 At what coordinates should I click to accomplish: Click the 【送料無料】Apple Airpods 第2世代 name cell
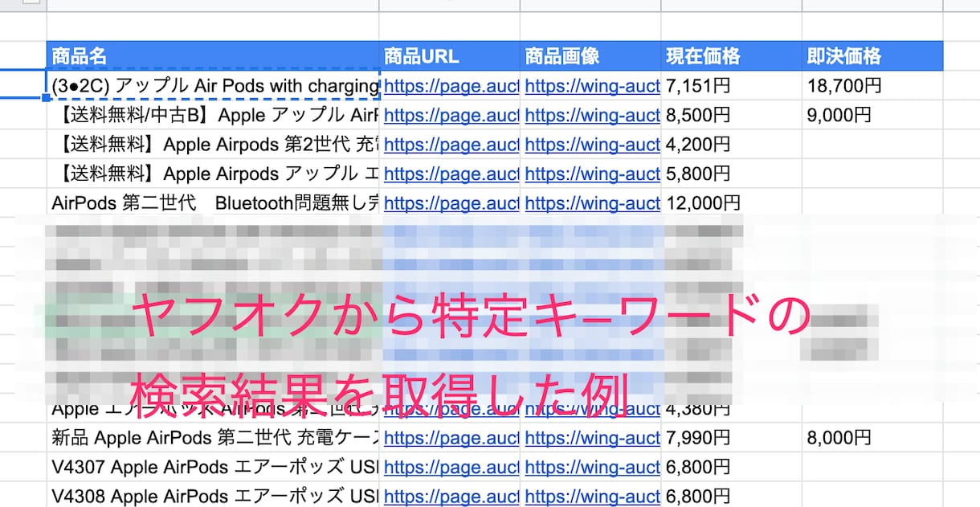click(213, 145)
